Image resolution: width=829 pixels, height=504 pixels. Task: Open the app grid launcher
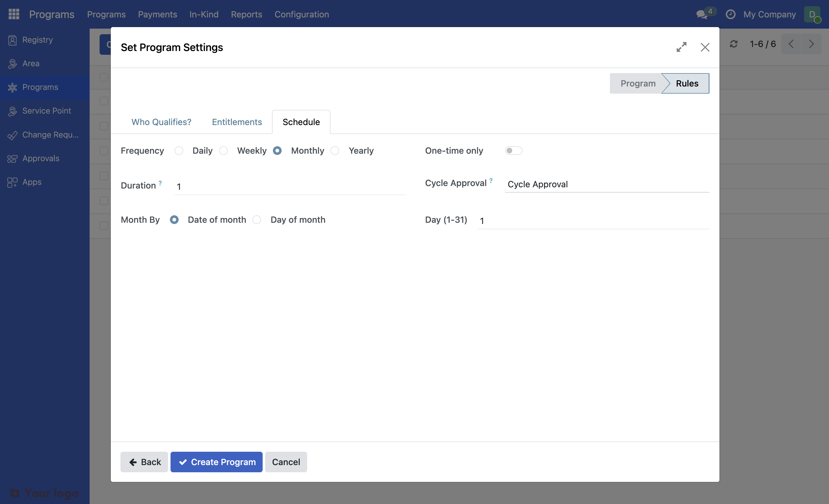tap(14, 14)
